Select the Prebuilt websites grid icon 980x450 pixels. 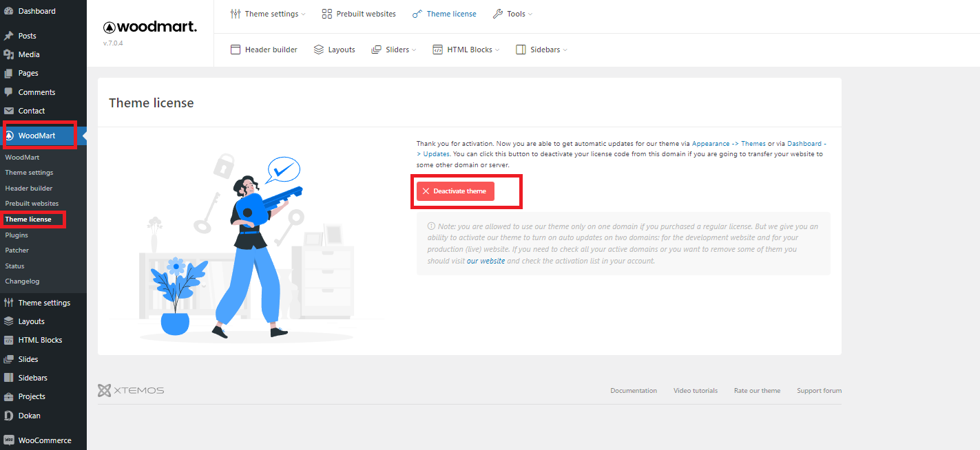(x=327, y=14)
